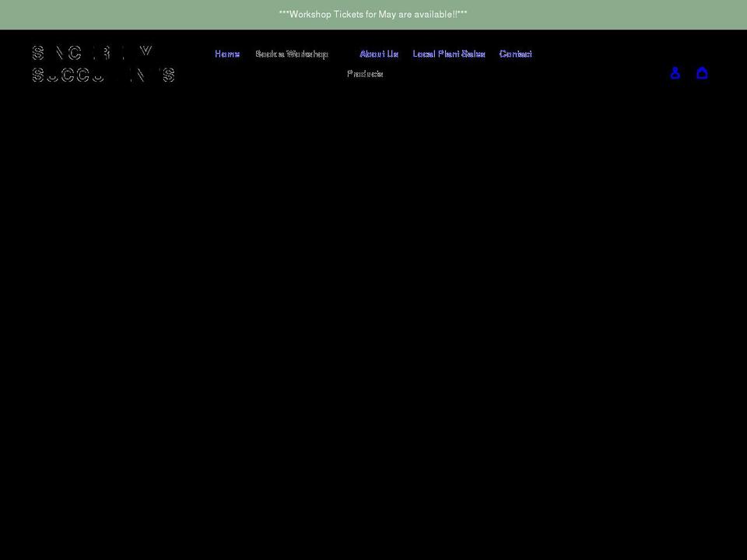747x560 pixels.
Task: Click the Book a Workshop nav item
Action: (x=292, y=54)
